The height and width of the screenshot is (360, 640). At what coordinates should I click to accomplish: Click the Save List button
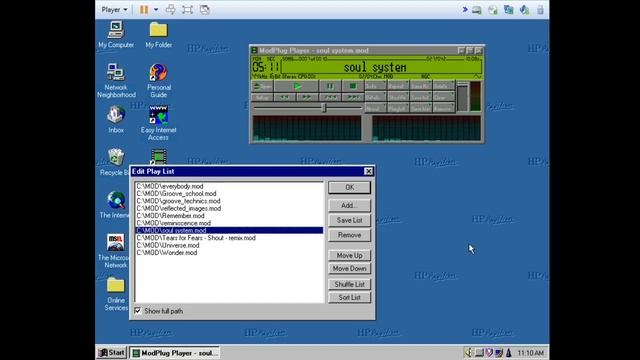(x=349, y=220)
